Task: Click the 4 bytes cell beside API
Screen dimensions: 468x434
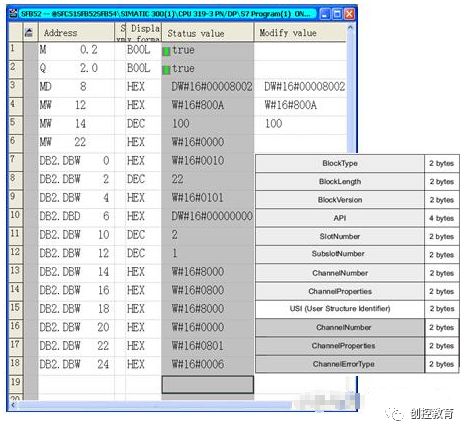Action: 442,218
